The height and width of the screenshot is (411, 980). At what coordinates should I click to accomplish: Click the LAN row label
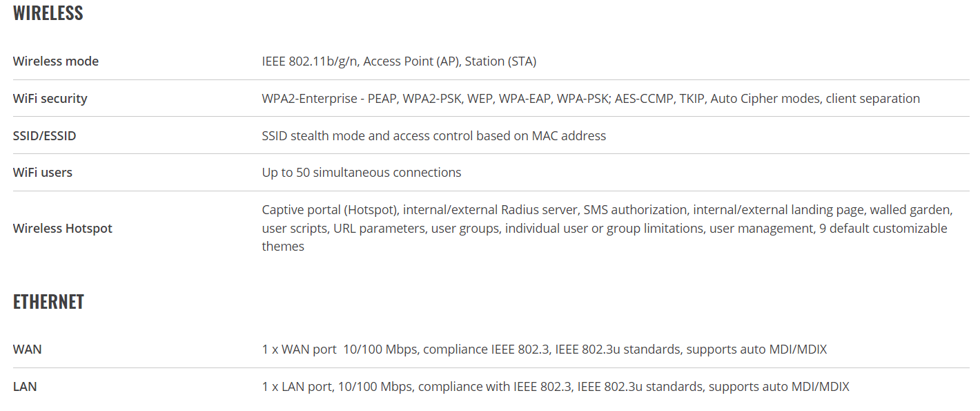[25, 387]
